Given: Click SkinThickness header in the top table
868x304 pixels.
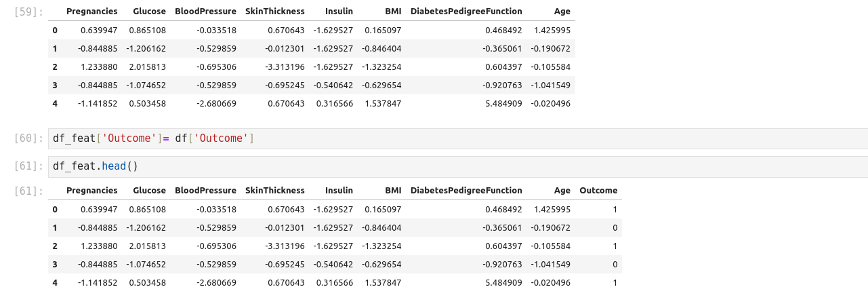Looking at the screenshot, I should 274,12.
